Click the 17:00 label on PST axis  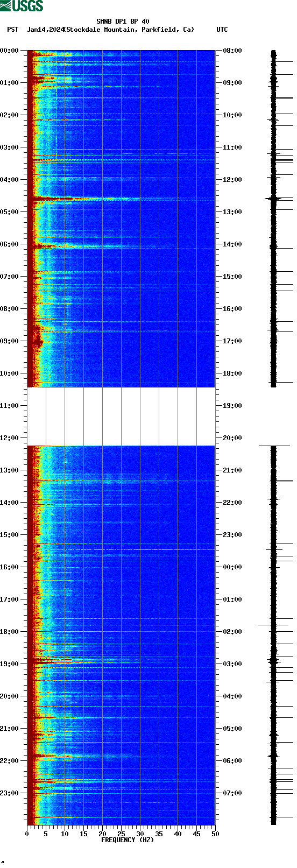pos(10,599)
